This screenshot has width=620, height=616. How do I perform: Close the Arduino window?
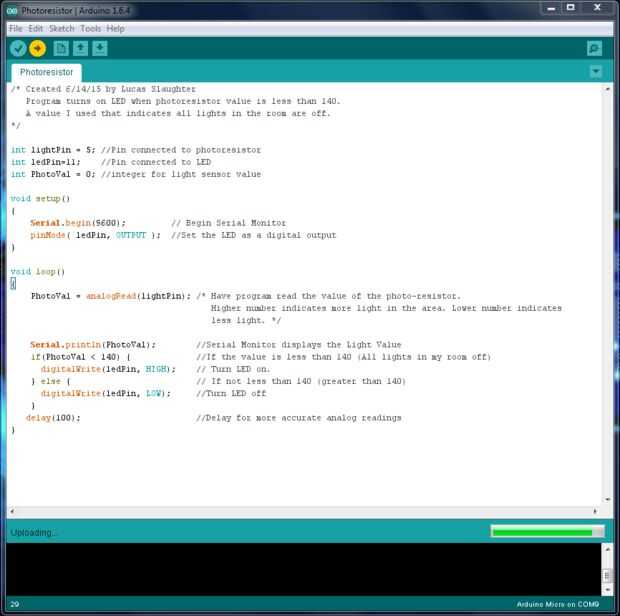coord(597,8)
